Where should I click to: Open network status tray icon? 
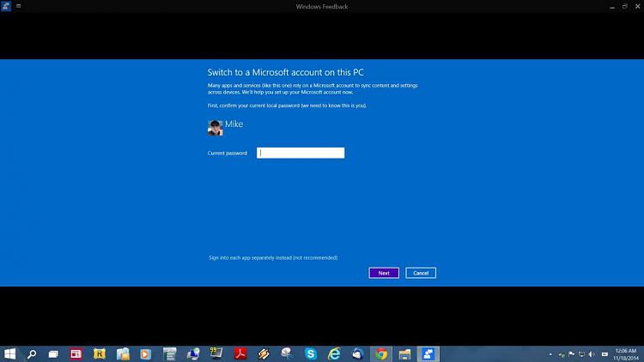click(581, 354)
